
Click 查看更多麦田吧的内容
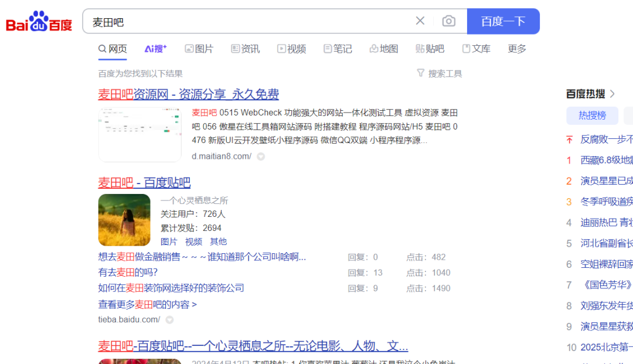pyautogui.click(x=147, y=305)
